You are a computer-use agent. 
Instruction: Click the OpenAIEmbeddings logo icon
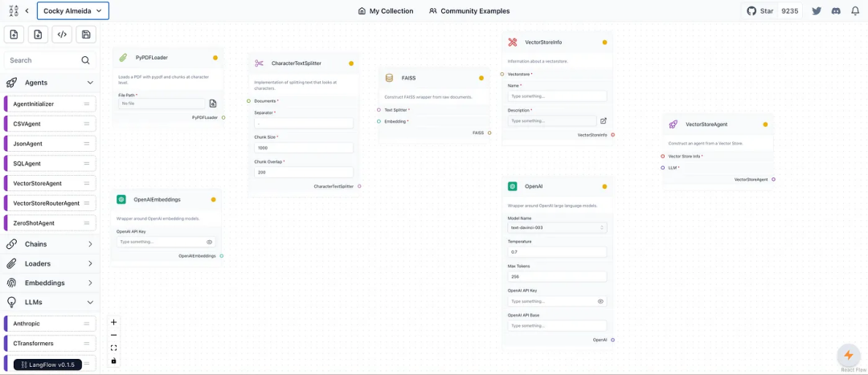[x=121, y=199]
